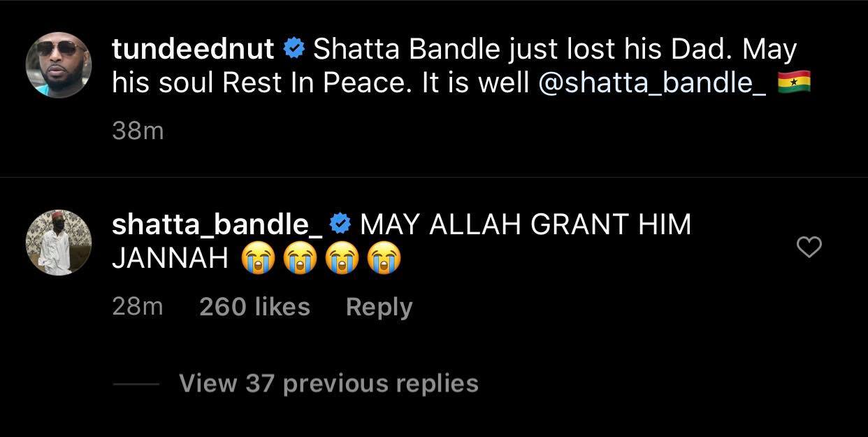The height and width of the screenshot is (437, 868).
Task: Click the first crying emoji in the comment
Action: (259, 257)
